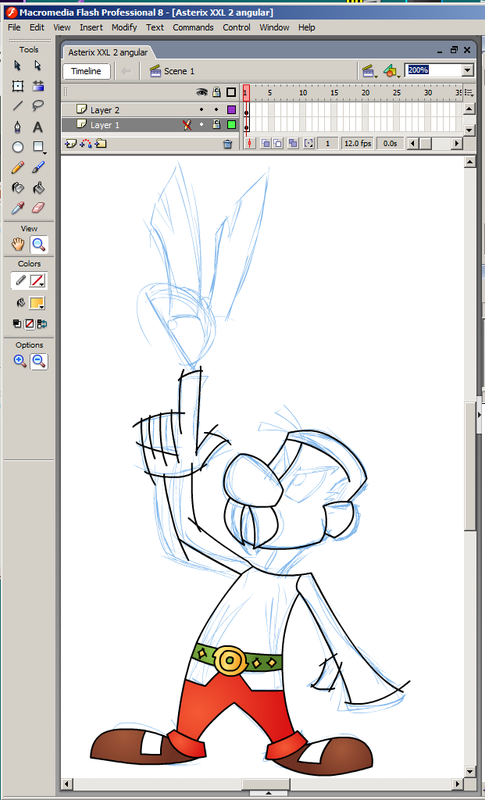Toggle Layer 1 visibility dot
Image resolution: width=485 pixels, height=800 pixels.
(201, 124)
